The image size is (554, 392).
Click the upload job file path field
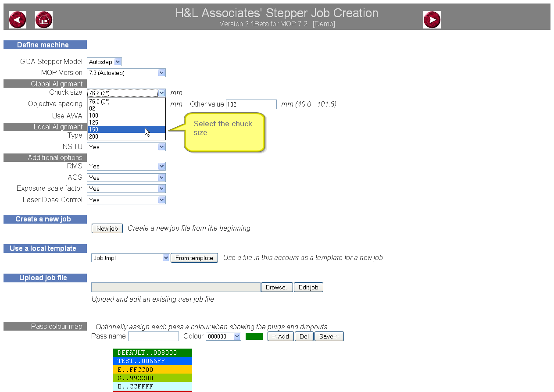coord(176,287)
